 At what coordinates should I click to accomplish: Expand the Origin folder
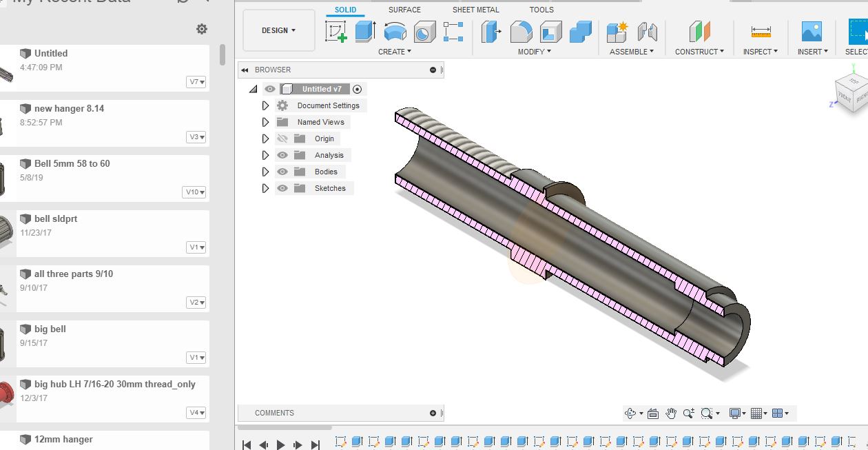265,139
